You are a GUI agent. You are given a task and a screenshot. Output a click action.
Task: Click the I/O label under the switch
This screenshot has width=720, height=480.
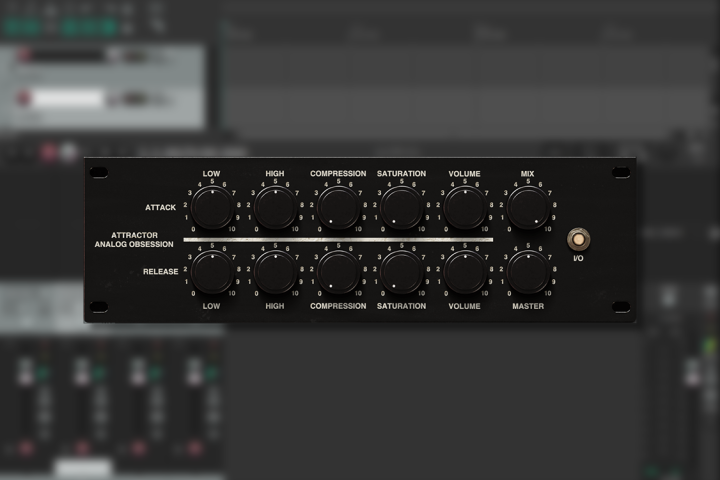click(x=579, y=259)
